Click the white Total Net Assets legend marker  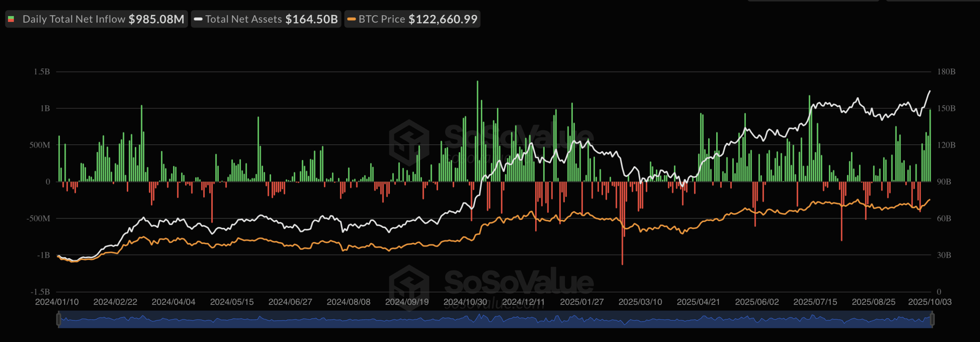(x=198, y=19)
